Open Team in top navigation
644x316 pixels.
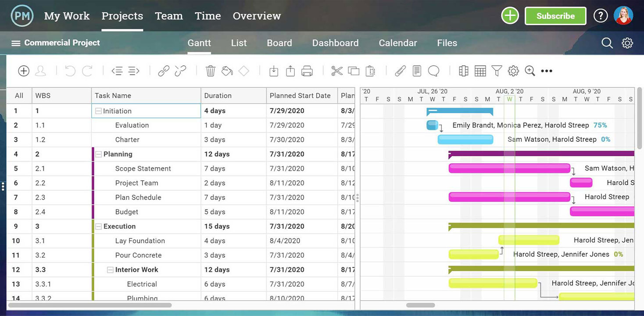[169, 16]
